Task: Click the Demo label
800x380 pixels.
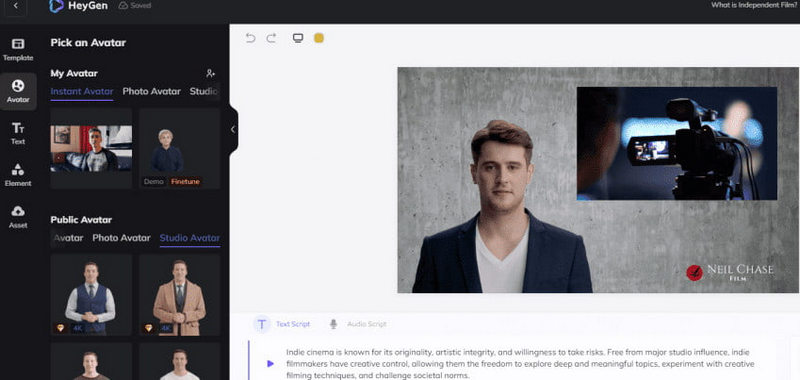Action: [154, 182]
